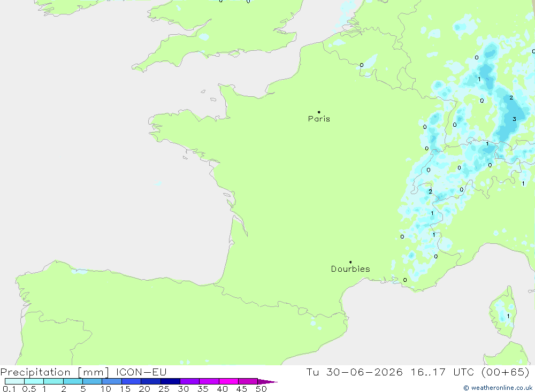The width and height of the screenshot is (535, 392).
Task: Click the '50' legend scale label
Action: pos(261,389)
